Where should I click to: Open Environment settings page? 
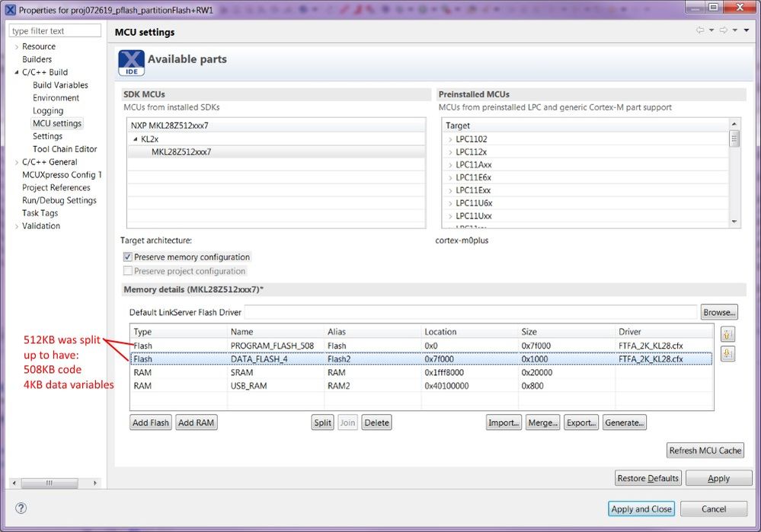point(56,97)
